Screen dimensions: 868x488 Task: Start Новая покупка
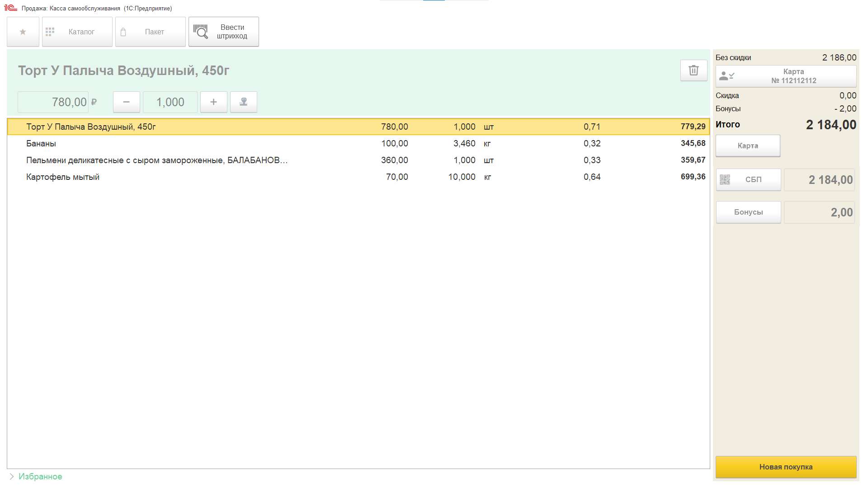point(786,467)
